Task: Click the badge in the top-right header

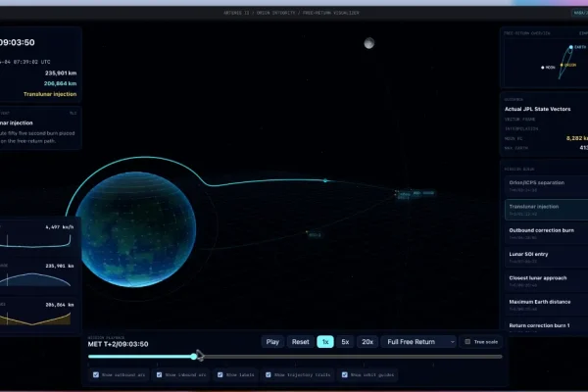Action: click(579, 14)
